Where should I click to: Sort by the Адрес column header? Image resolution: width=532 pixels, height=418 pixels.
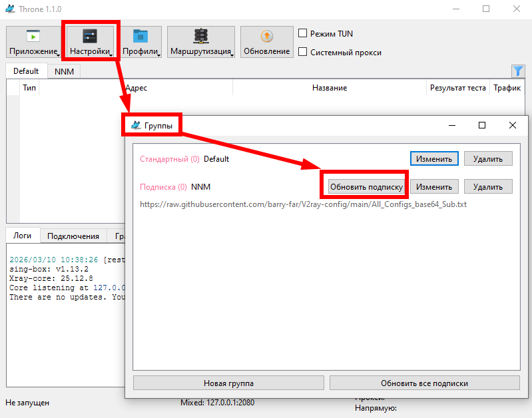pyautogui.click(x=136, y=88)
